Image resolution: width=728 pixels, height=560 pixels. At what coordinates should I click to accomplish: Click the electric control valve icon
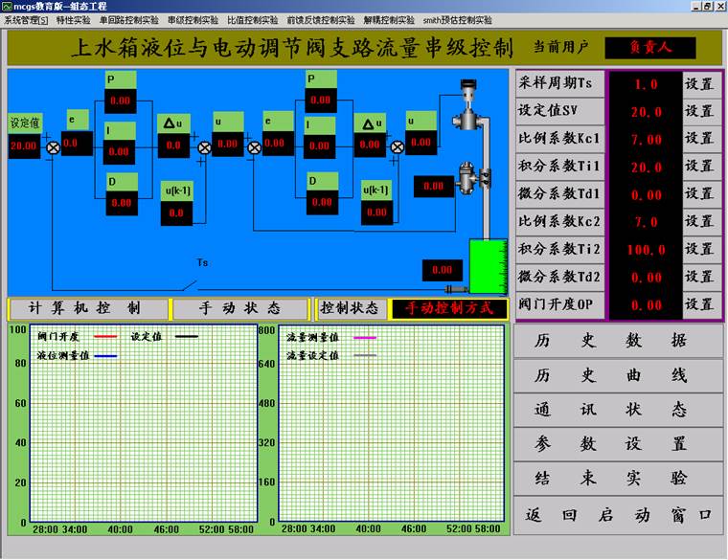[467, 110]
